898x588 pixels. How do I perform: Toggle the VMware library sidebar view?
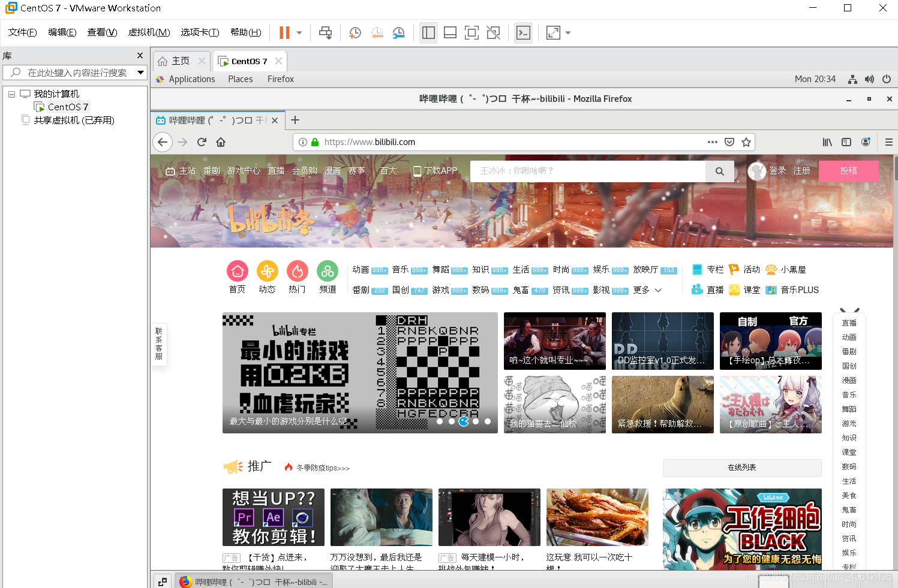[x=428, y=32]
